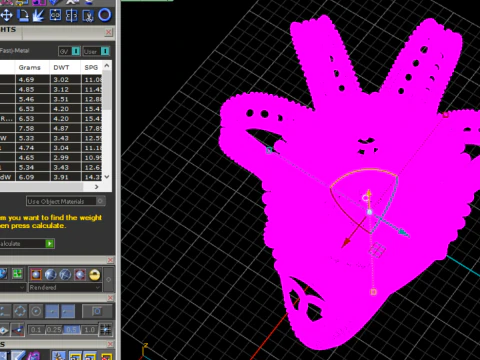Click the vertical scrollbar thumb in weights table
The image size is (480, 360).
coord(107,91)
